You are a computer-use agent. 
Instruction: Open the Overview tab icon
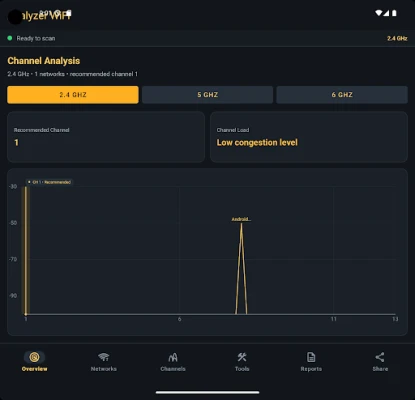34,357
